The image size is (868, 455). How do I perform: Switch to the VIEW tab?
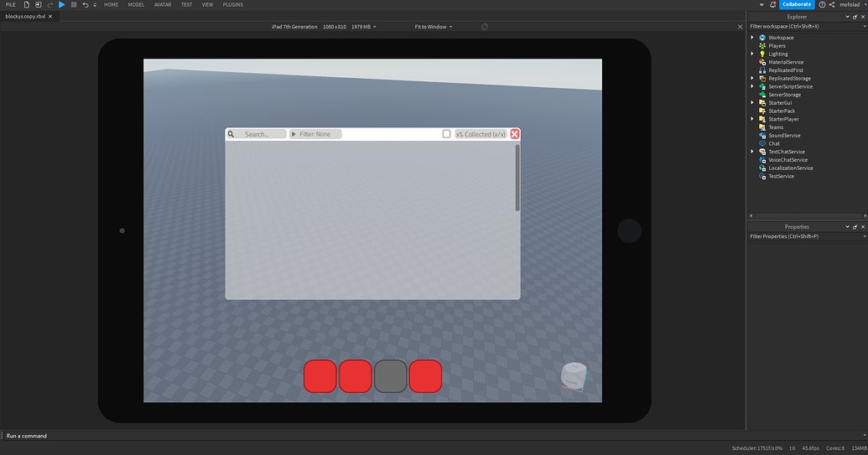208,4
